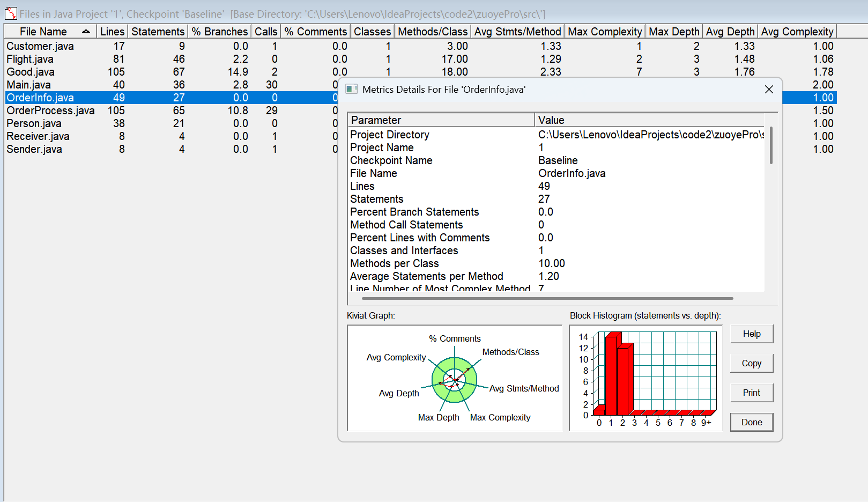
Task: Copy the metrics details
Action: (752, 363)
